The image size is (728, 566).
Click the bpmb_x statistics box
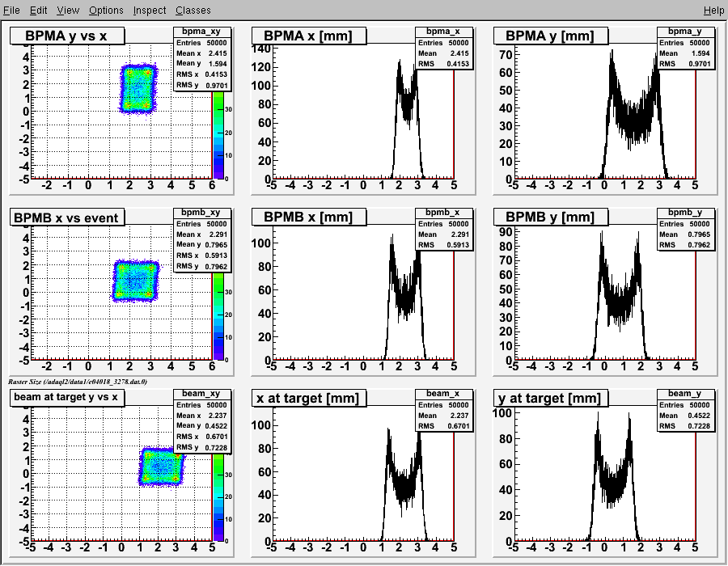(x=444, y=229)
